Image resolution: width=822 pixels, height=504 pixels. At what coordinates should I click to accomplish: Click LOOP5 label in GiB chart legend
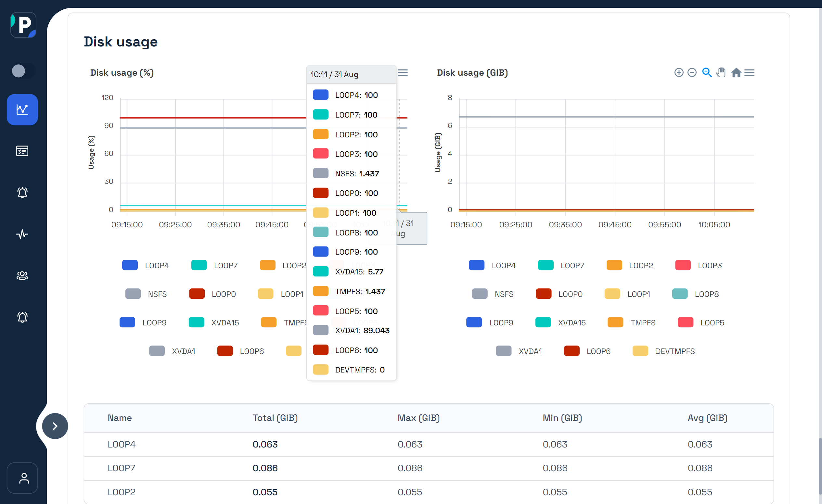(x=712, y=322)
